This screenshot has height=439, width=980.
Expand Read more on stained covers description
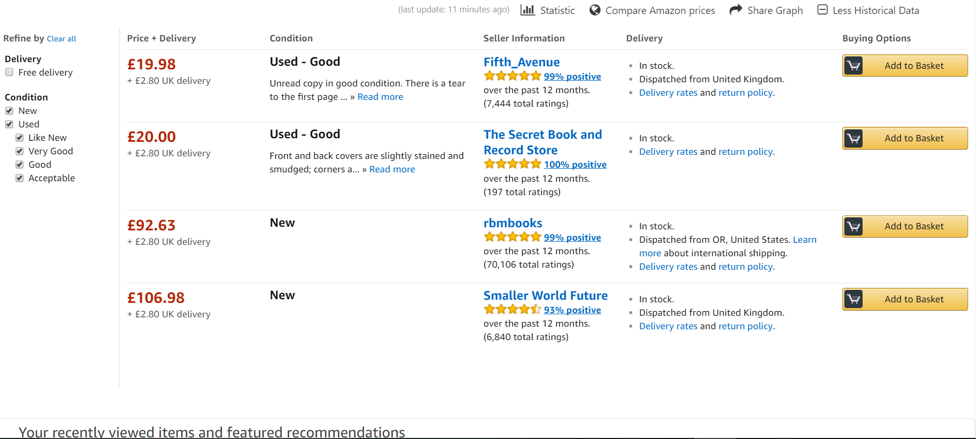[x=392, y=169]
